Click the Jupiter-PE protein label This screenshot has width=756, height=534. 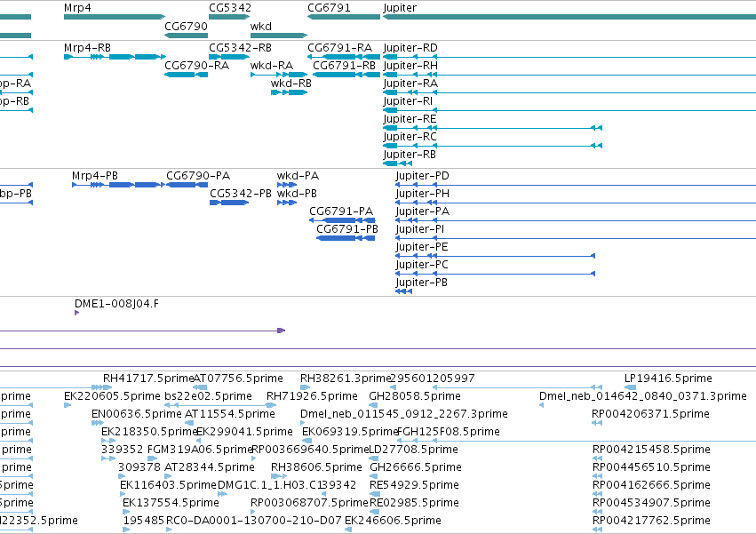pos(422,247)
